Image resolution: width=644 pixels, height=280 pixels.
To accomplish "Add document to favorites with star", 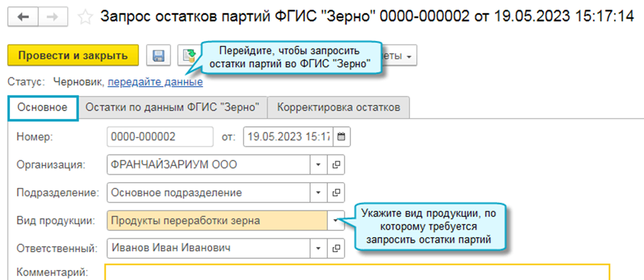I will (x=85, y=18).
